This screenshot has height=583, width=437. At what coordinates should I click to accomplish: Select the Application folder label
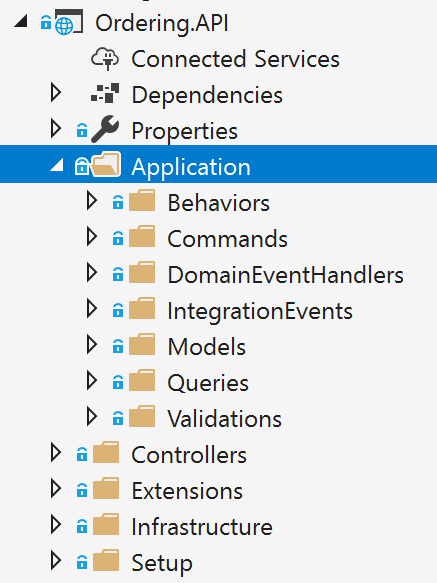(x=191, y=167)
